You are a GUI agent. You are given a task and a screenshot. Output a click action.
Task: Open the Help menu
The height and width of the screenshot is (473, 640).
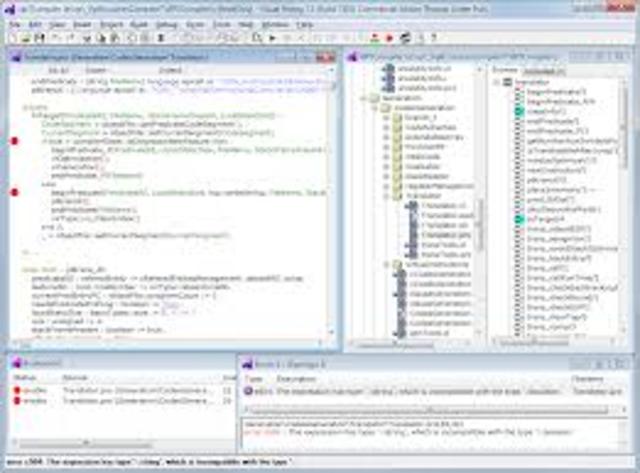click(x=304, y=25)
